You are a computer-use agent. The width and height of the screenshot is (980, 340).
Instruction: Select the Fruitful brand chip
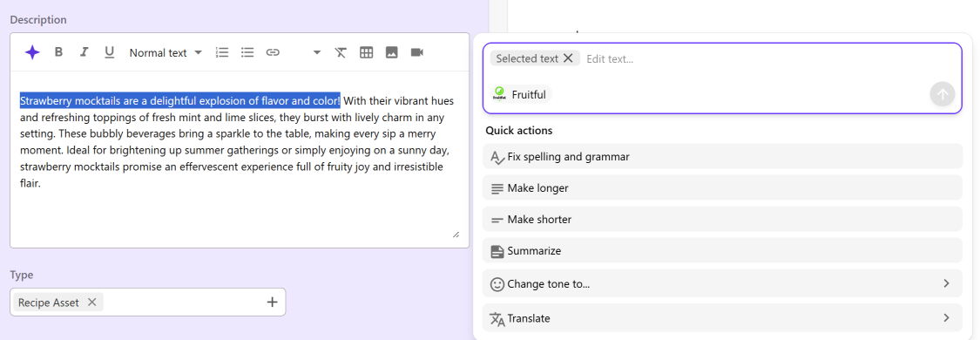520,94
